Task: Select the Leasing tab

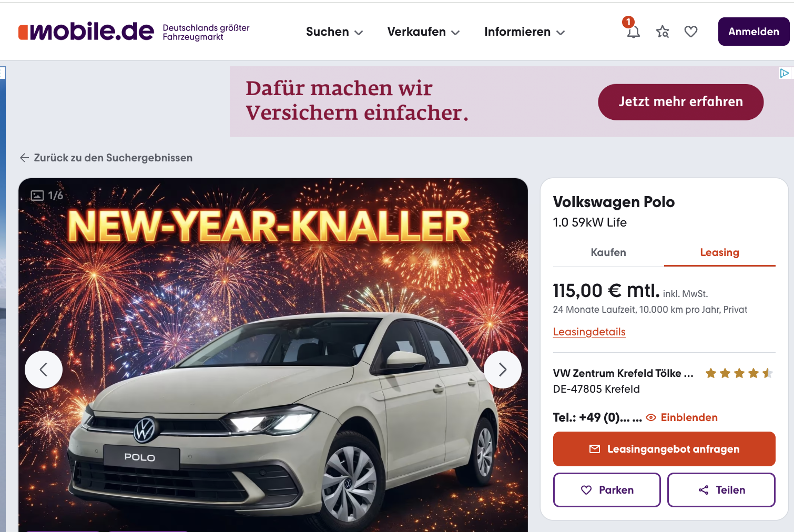Action: [719, 252]
